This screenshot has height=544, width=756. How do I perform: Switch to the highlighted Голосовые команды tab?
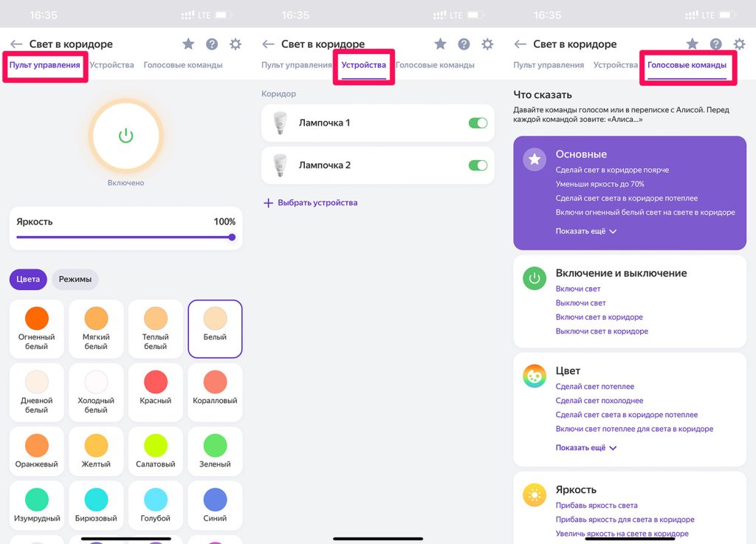pyautogui.click(x=687, y=65)
